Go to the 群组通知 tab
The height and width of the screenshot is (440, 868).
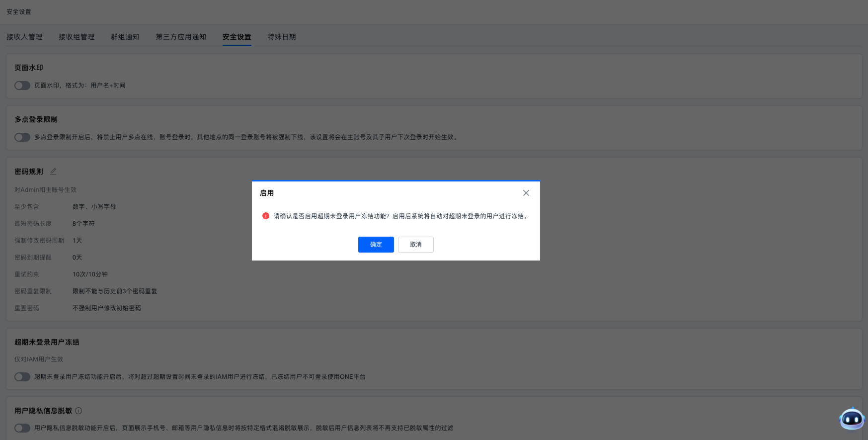(x=125, y=37)
